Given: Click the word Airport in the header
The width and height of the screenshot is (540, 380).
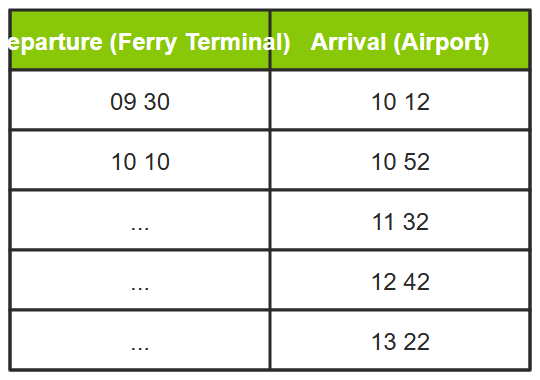Looking at the screenshot, I should 442,43.
